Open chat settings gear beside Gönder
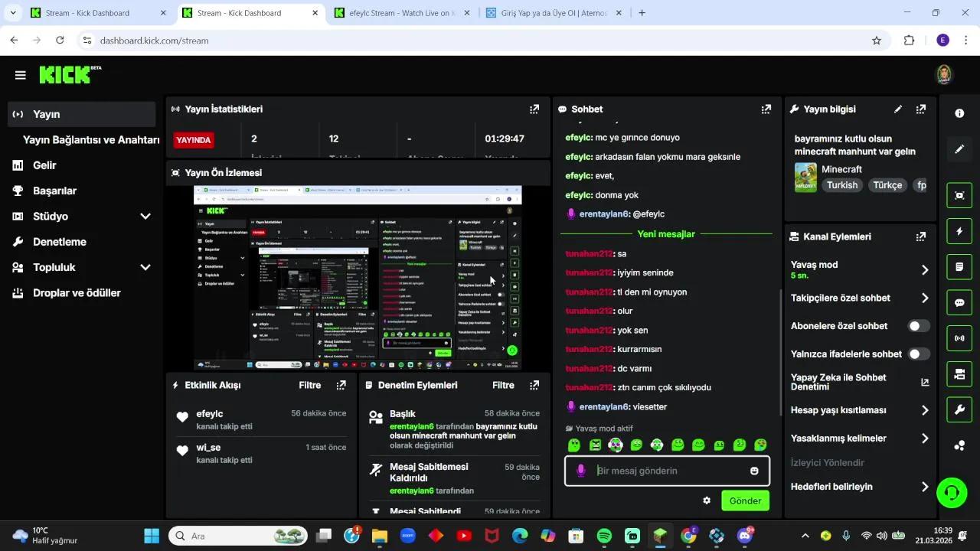 pyautogui.click(x=707, y=500)
